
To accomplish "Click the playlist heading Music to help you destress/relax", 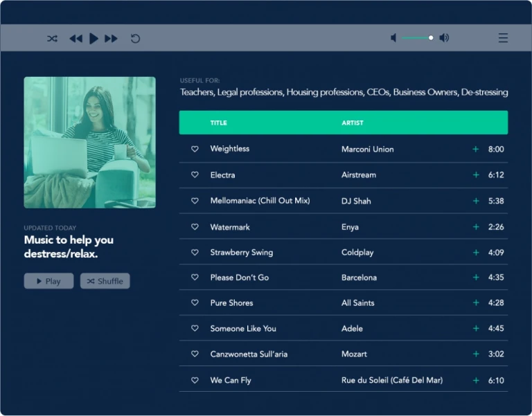I will coord(69,247).
